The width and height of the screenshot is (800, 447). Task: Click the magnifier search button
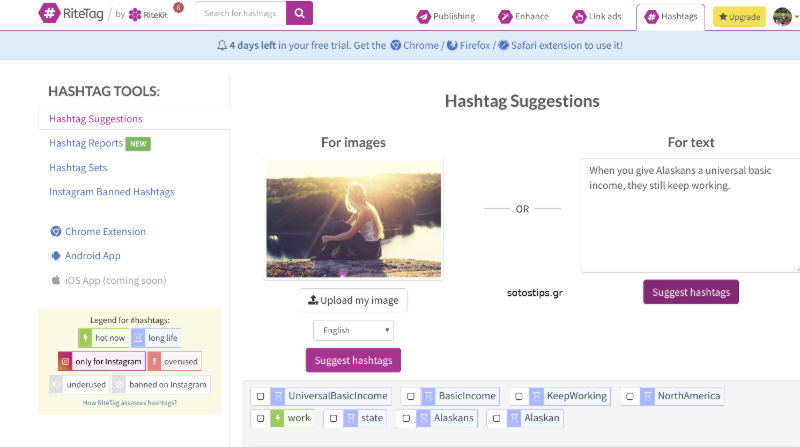(x=299, y=13)
